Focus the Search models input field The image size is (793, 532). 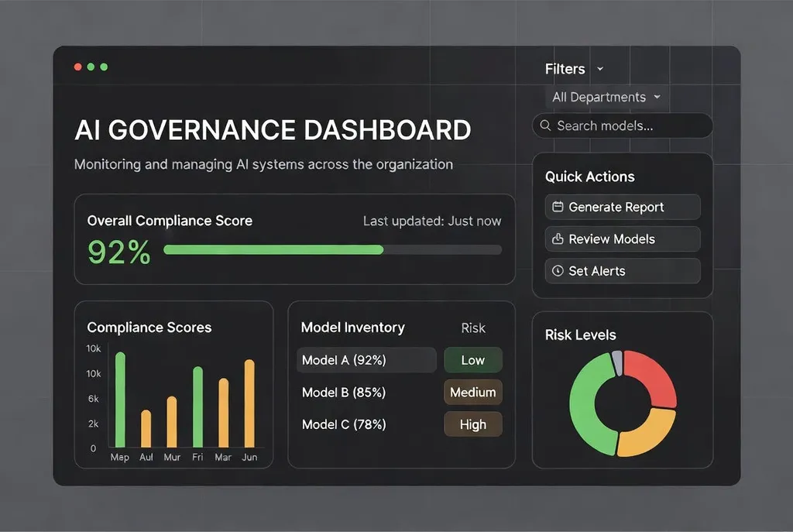click(623, 125)
